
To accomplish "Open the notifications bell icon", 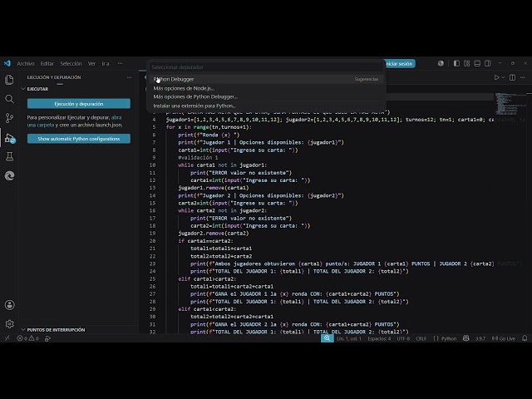I will tap(525, 338).
